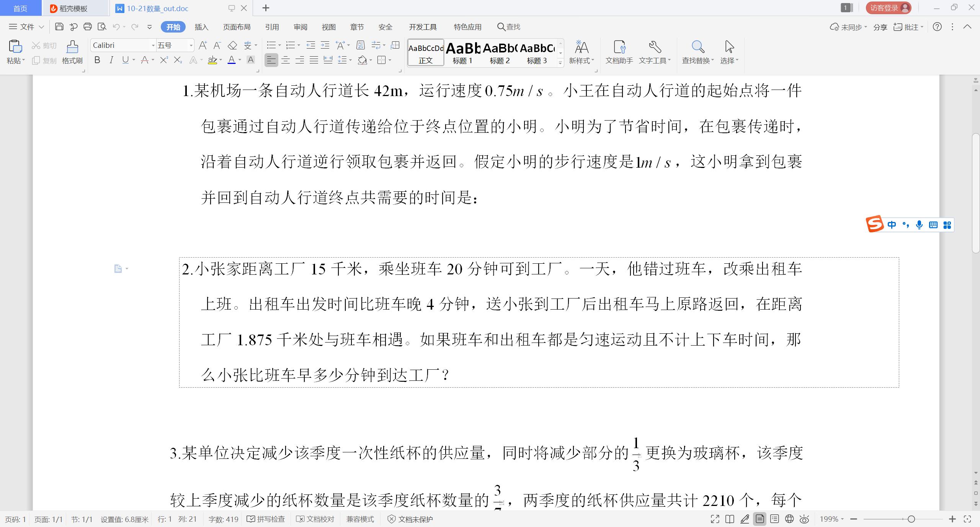The image size is (980, 527).
Task: Click the 10-21数量_out.doc document tab
Action: click(x=157, y=8)
